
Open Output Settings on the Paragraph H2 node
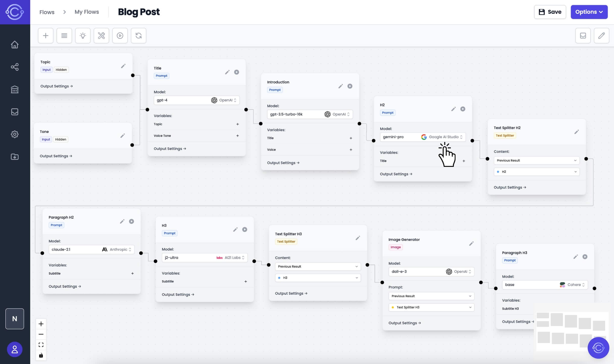click(x=65, y=286)
